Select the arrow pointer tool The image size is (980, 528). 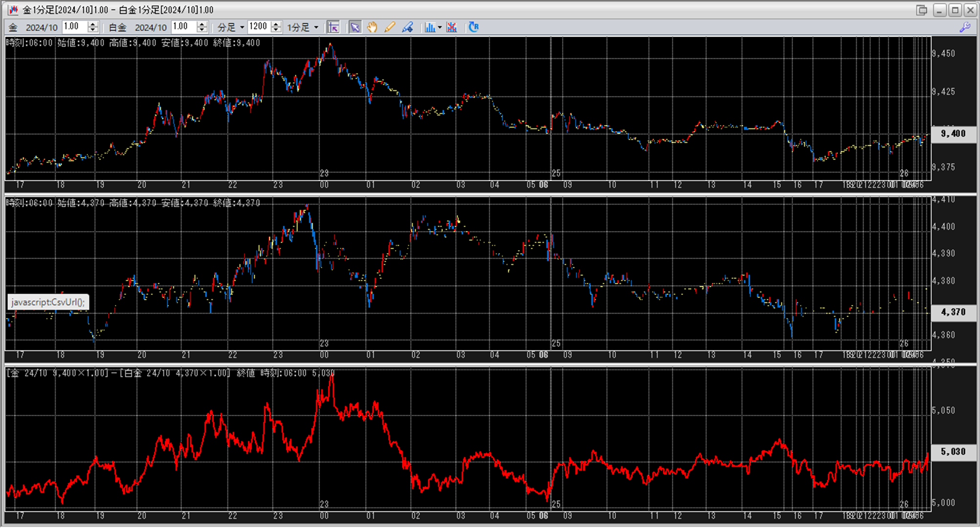pos(355,27)
